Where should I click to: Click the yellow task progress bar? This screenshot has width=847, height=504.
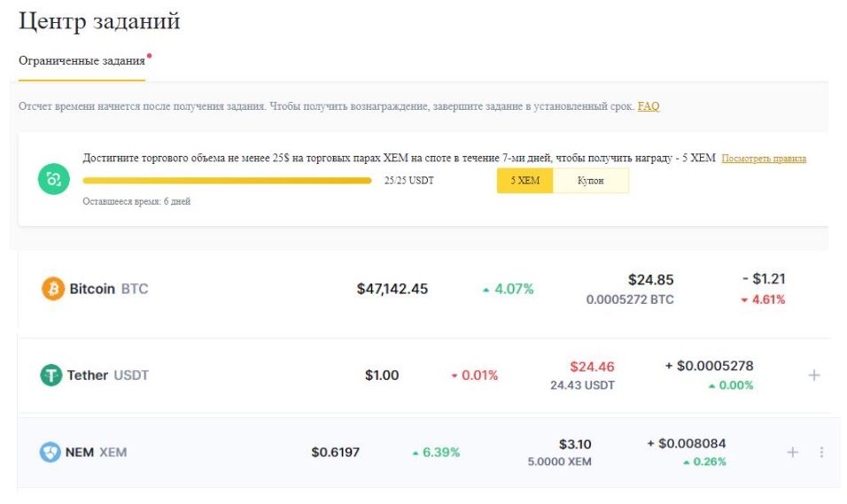tap(227, 181)
